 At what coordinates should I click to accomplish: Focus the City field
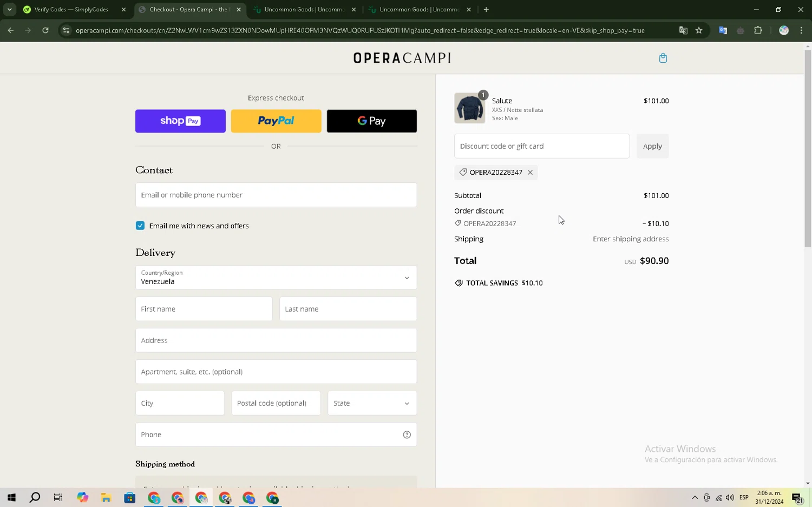(x=180, y=403)
